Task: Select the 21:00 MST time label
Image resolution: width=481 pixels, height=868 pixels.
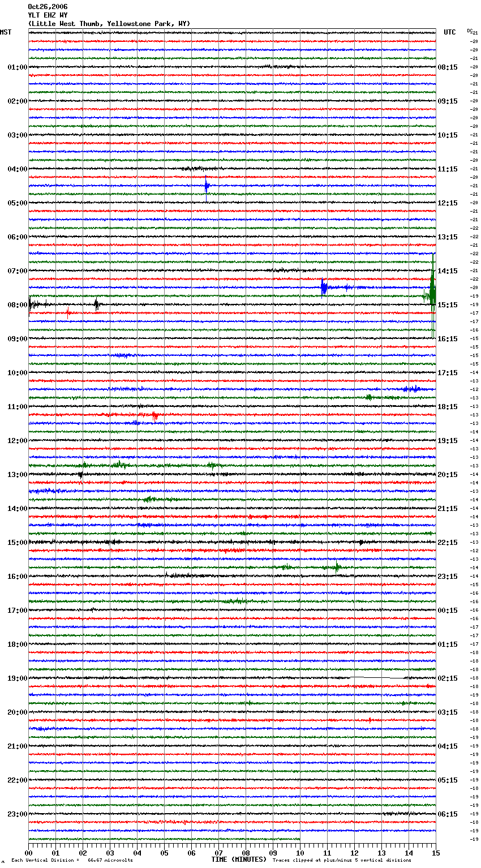Action: click(x=18, y=746)
